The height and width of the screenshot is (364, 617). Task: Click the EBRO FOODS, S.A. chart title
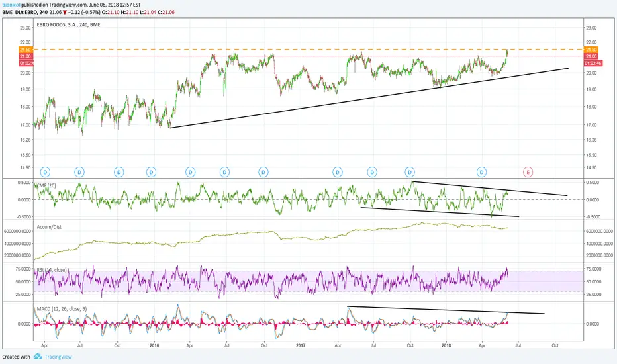point(68,24)
